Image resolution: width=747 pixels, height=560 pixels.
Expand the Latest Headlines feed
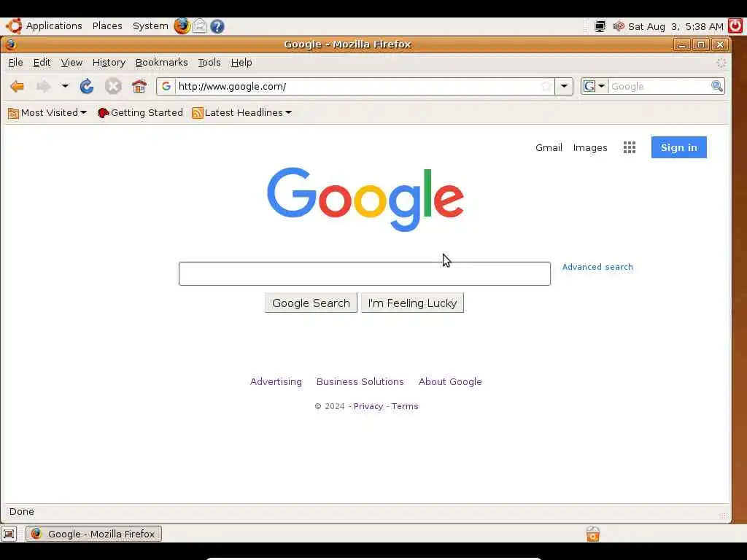(x=241, y=113)
